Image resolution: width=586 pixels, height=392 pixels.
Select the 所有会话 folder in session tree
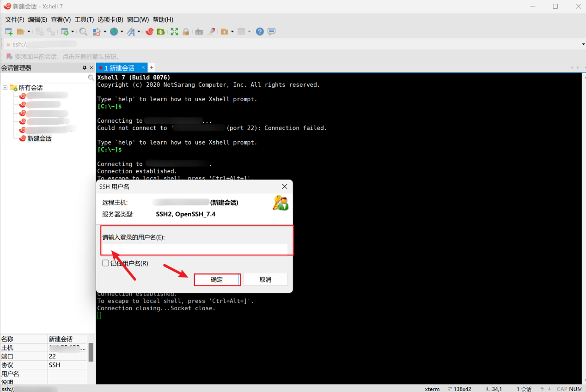coord(31,88)
